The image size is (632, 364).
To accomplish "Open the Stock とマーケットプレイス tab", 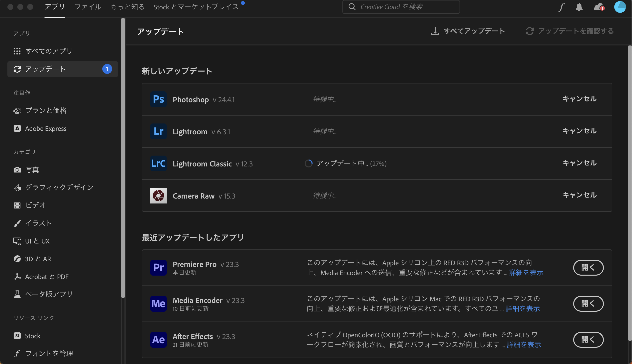I will [196, 7].
